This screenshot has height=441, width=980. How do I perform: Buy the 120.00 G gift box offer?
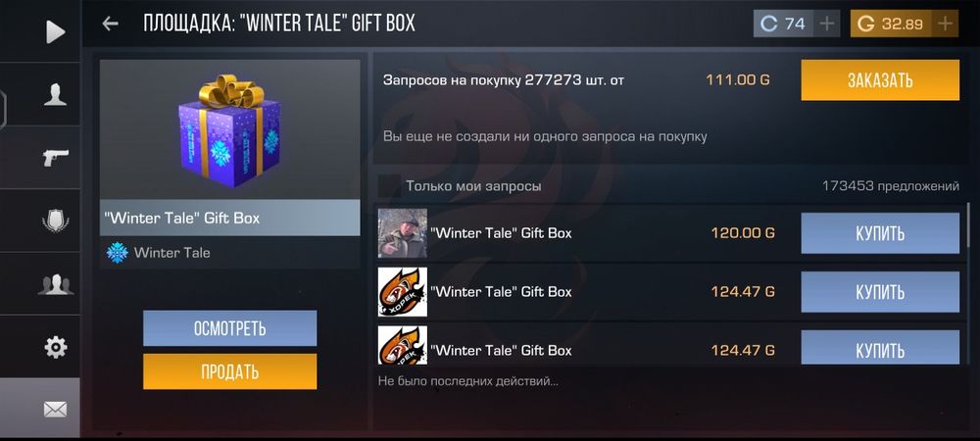coord(880,233)
